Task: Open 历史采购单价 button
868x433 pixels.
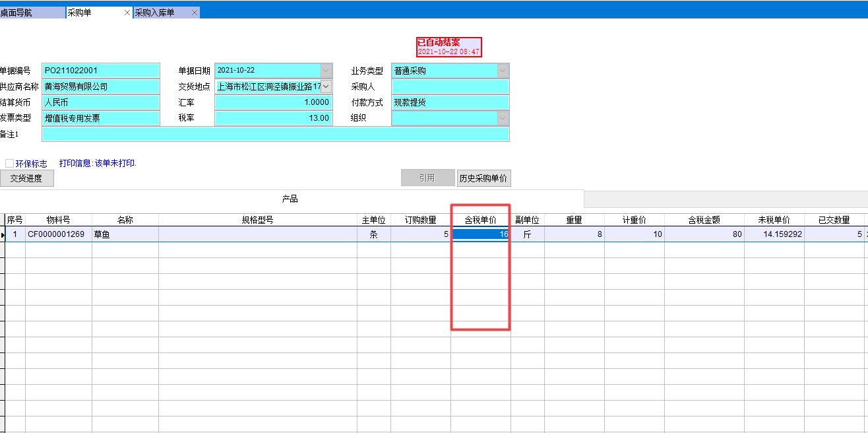Action: tap(483, 178)
